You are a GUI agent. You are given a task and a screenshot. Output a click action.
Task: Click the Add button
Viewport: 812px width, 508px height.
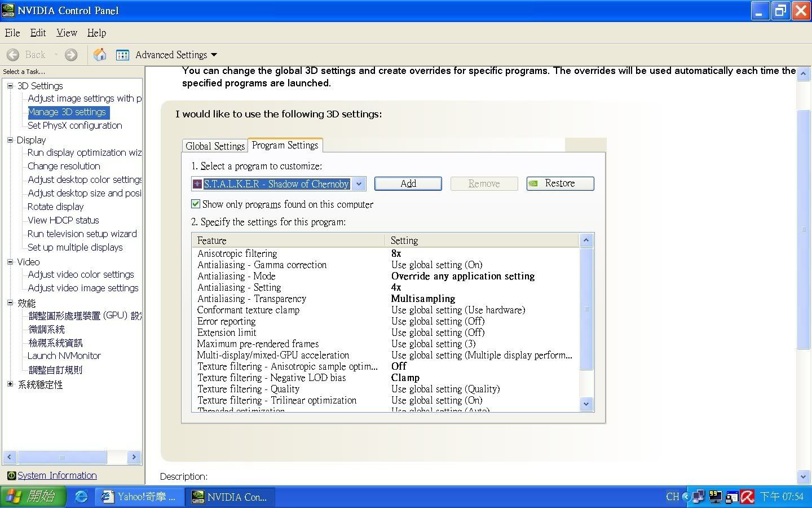tap(408, 183)
